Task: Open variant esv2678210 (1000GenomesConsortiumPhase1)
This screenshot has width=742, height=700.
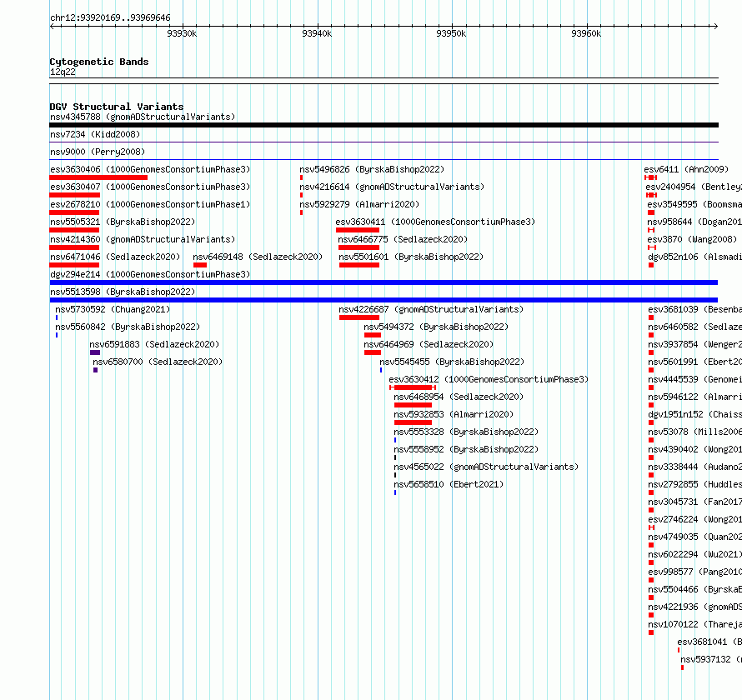Action: [x=150, y=204]
